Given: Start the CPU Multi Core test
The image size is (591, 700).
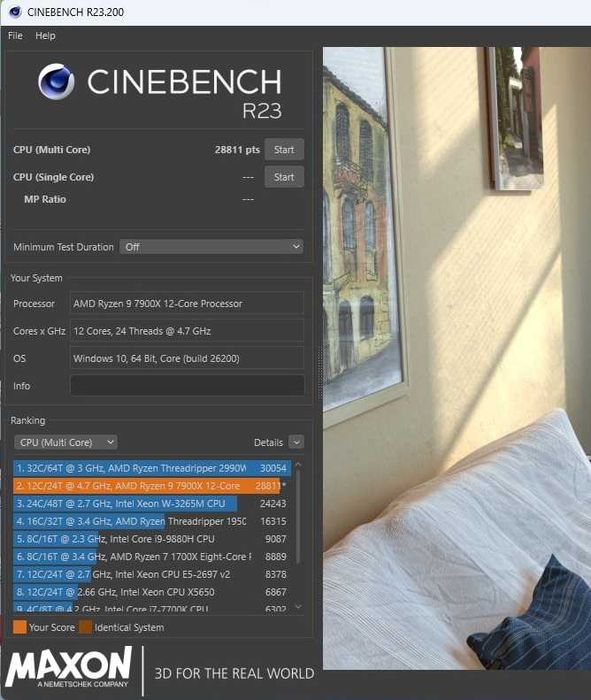Looking at the screenshot, I should (x=284, y=150).
